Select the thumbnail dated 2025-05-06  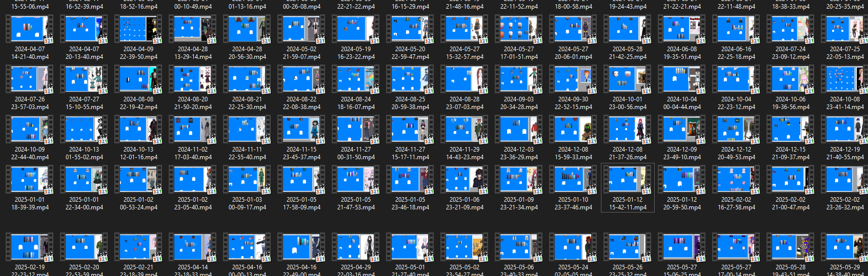tap(519, 247)
